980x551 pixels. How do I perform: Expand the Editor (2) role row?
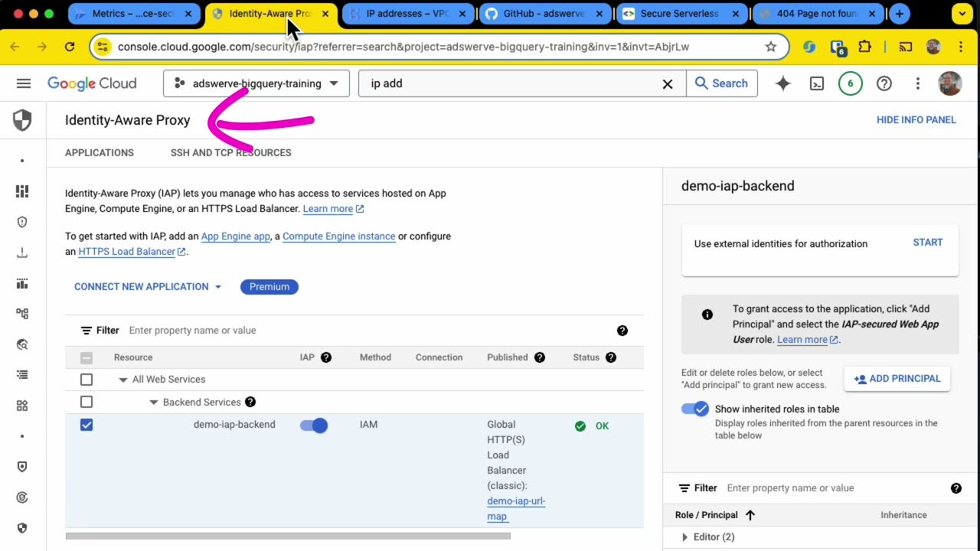pyautogui.click(x=684, y=537)
